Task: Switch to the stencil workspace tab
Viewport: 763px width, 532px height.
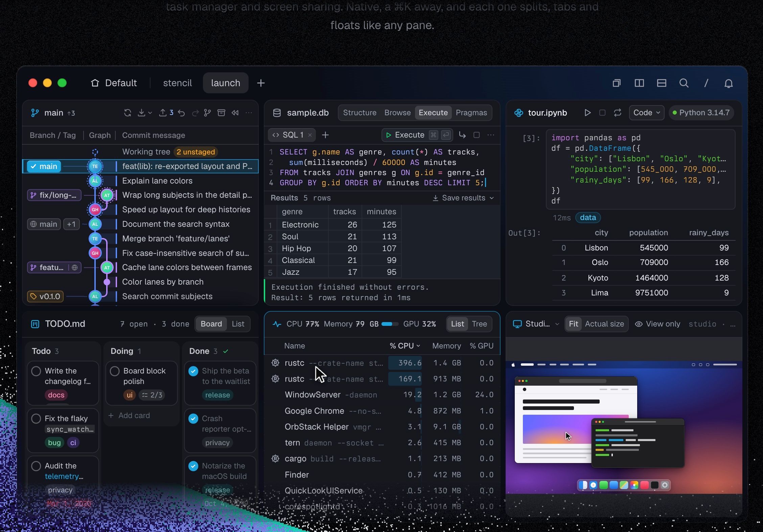Action: (x=177, y=83)
